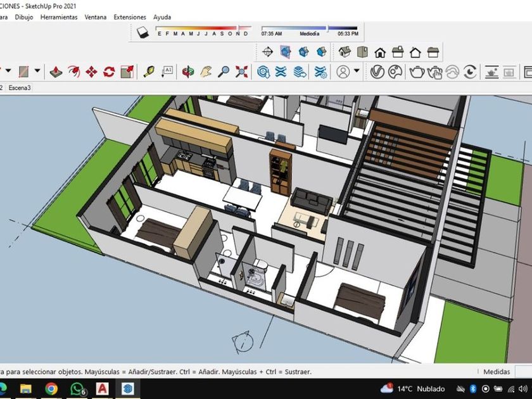Select the Orbit tool
The width and height of the screenshot is (532, 399).
point(188,72)
